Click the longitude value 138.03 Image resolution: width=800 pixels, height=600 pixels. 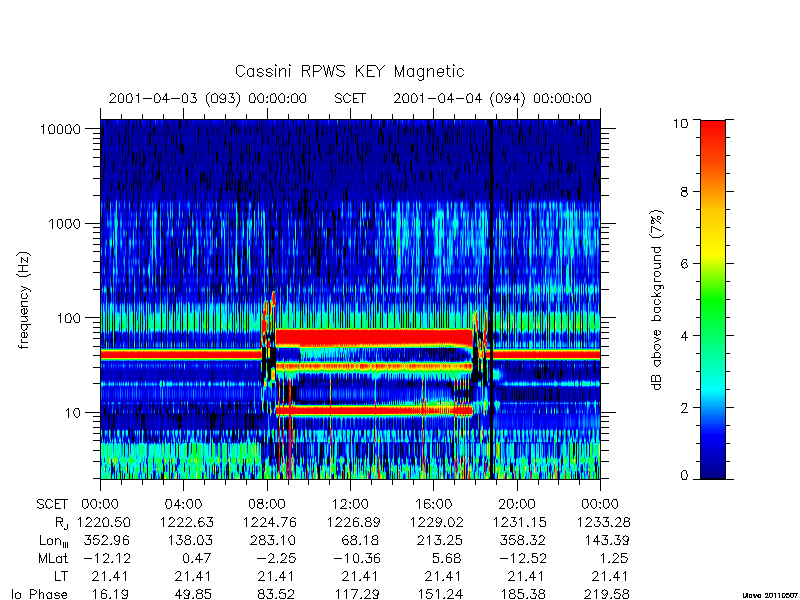(190, 540)
